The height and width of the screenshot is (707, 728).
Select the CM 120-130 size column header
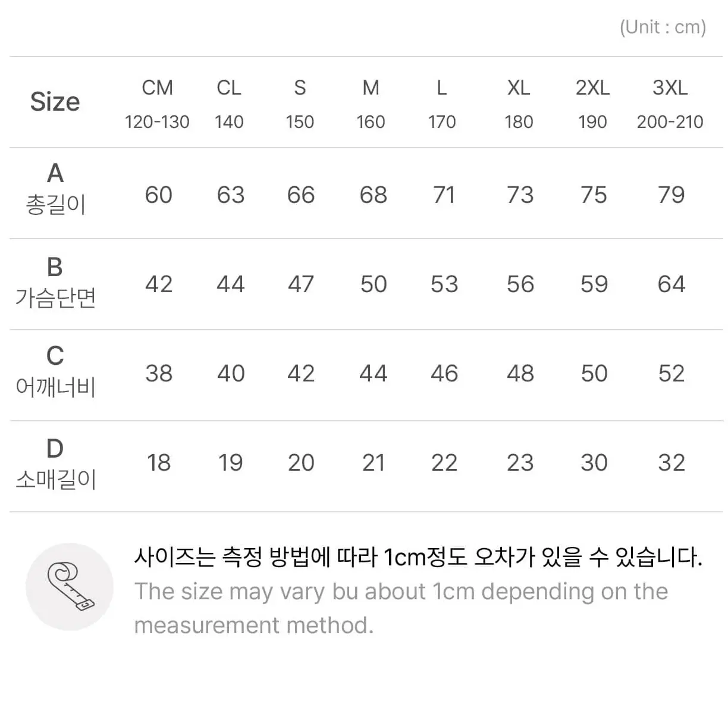pos(157,104)
